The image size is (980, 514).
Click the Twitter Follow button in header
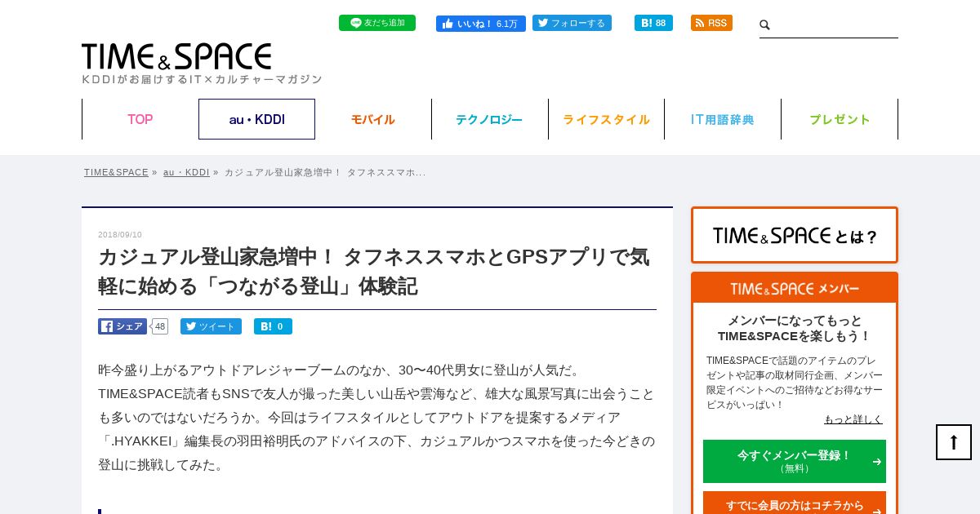click(572, 23)
